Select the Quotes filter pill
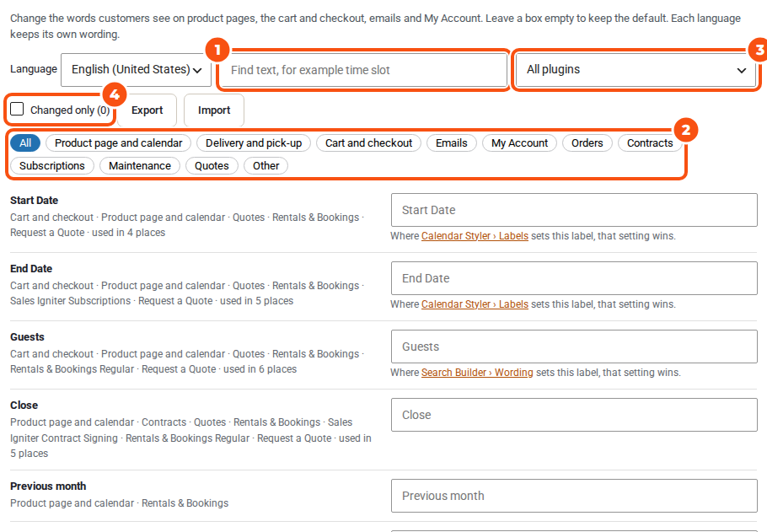 pos(212,166)
